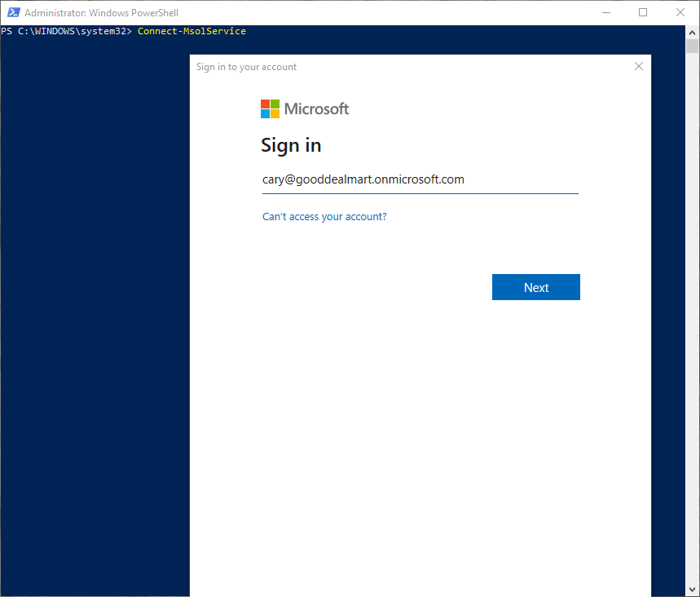Image resolution: width=700 pixels, height=597 pixels.
Task: Click the console scrollbar track below thumb
Action: pyautogui.click(x=692, y=326)
